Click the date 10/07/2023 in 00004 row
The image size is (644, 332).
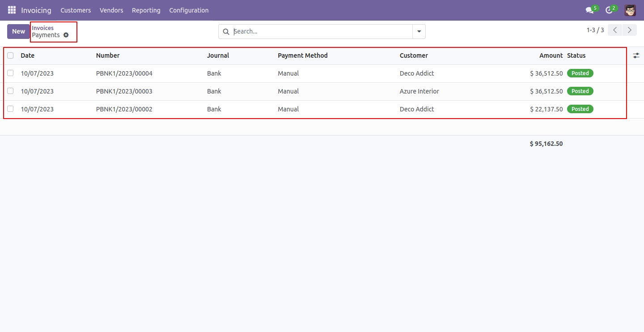pyautogui.click(x=37, y=73)
